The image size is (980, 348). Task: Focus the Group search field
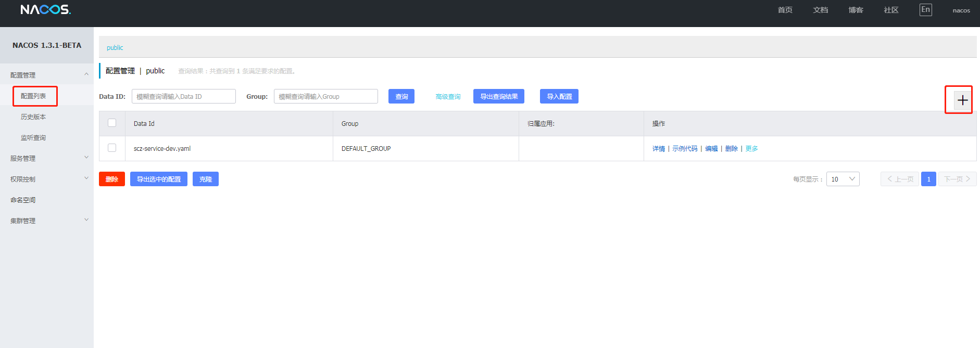(x=326, y=96)
